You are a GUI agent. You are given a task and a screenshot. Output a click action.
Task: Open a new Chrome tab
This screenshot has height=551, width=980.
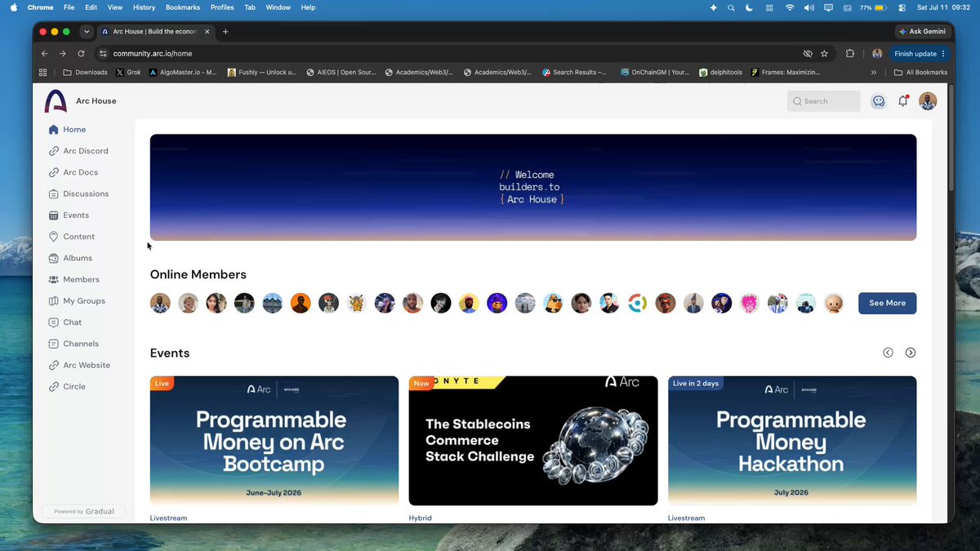coord(225,32)
